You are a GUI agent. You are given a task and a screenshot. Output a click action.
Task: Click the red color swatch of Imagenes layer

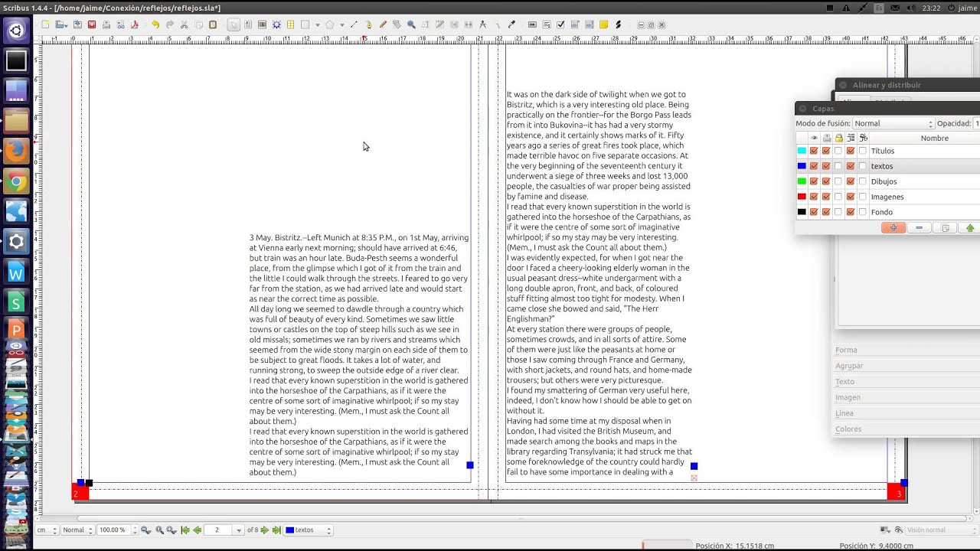(802, 197)
